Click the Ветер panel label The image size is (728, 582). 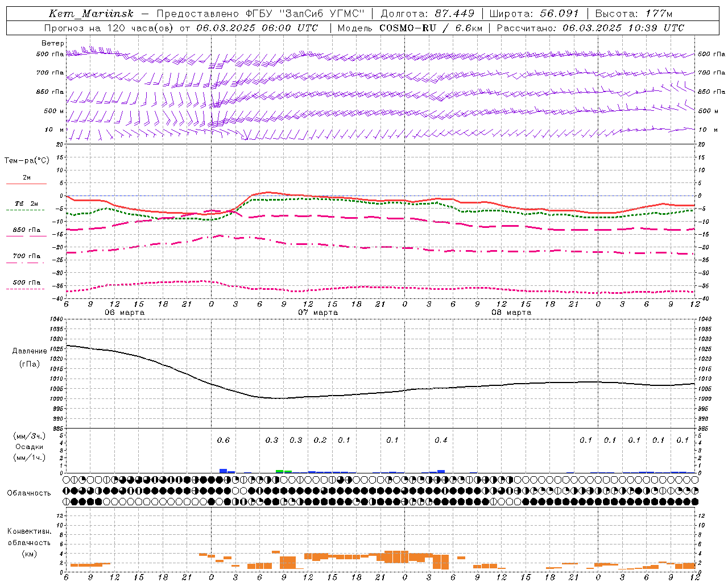point(53,43)
